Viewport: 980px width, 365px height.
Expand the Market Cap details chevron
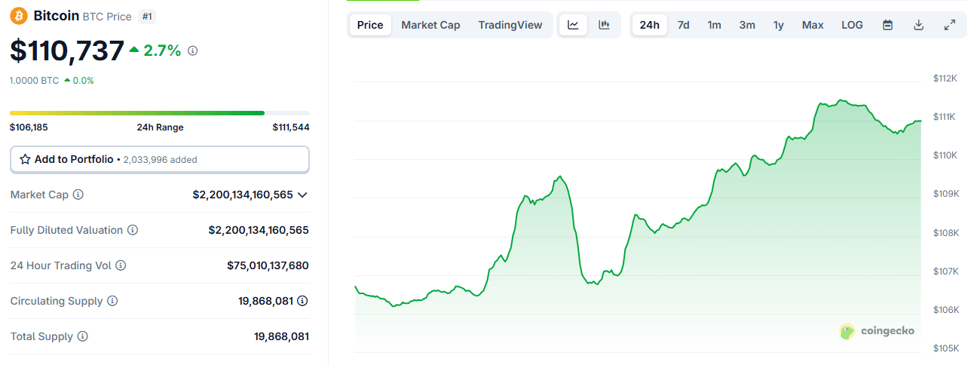(302, 195)
